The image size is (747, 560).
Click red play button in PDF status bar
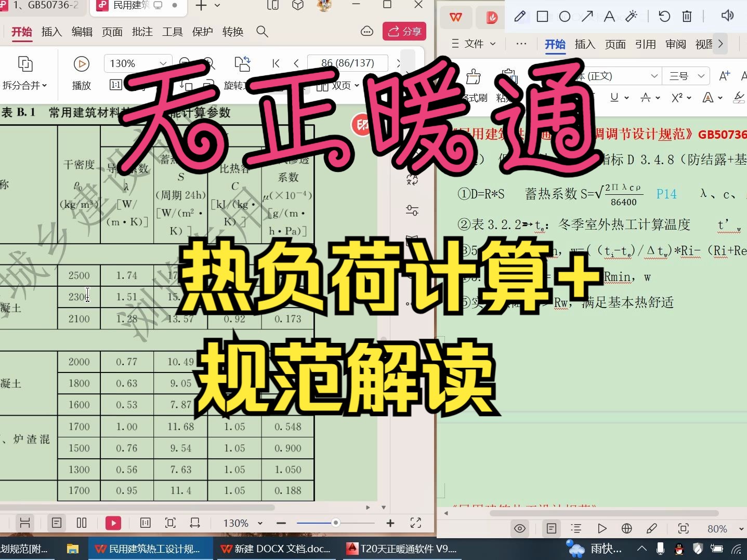113,523
